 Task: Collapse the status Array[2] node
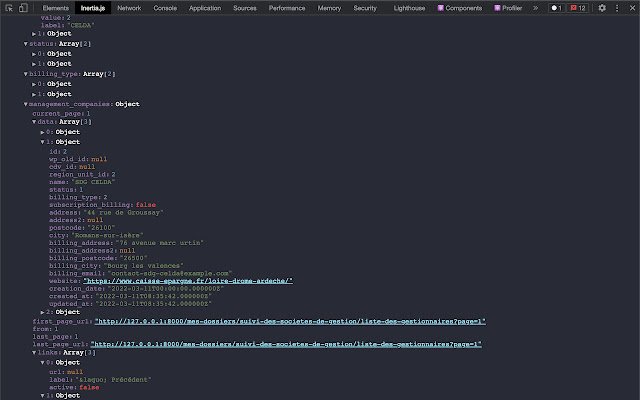tap(26, 44)
